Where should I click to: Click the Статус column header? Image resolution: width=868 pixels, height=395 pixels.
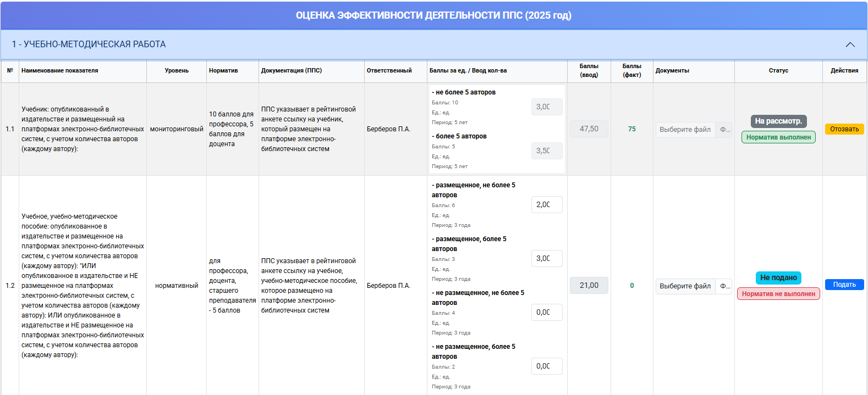pos(778,70)
